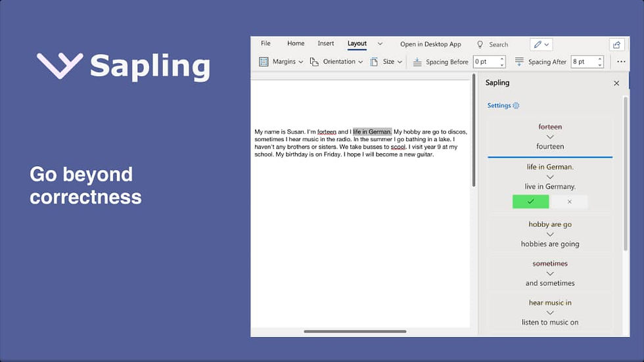Click the misspelled word scool in document
This screenshot has height=362, width=644.
[398, 147]
